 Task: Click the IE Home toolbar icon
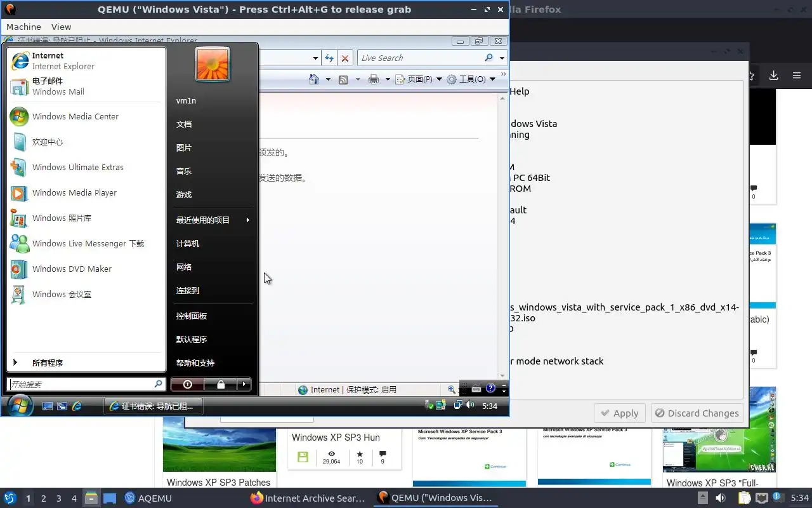coord(313,79)
